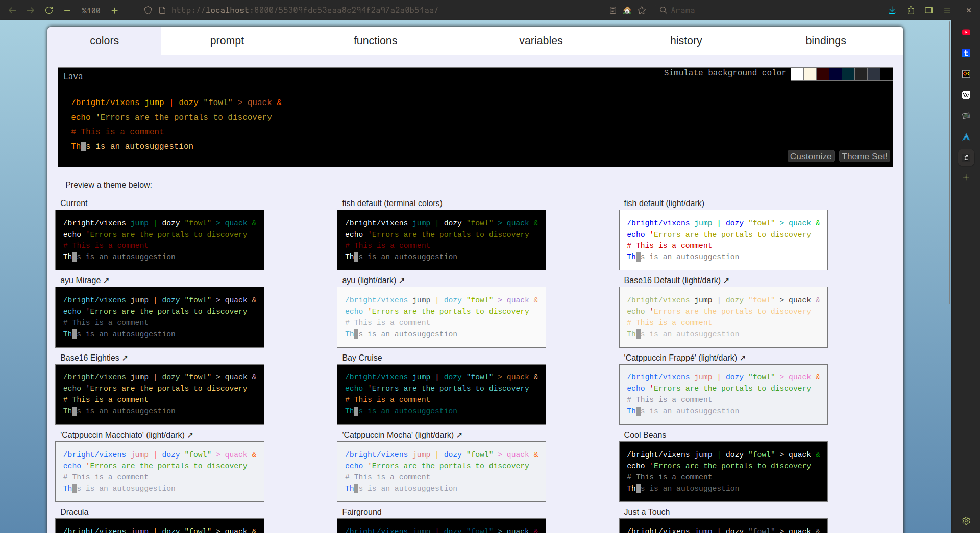This screenshot has height=533, width=980.
Task: Click the 'Dracula' theme title
Action: coord(75,512)
